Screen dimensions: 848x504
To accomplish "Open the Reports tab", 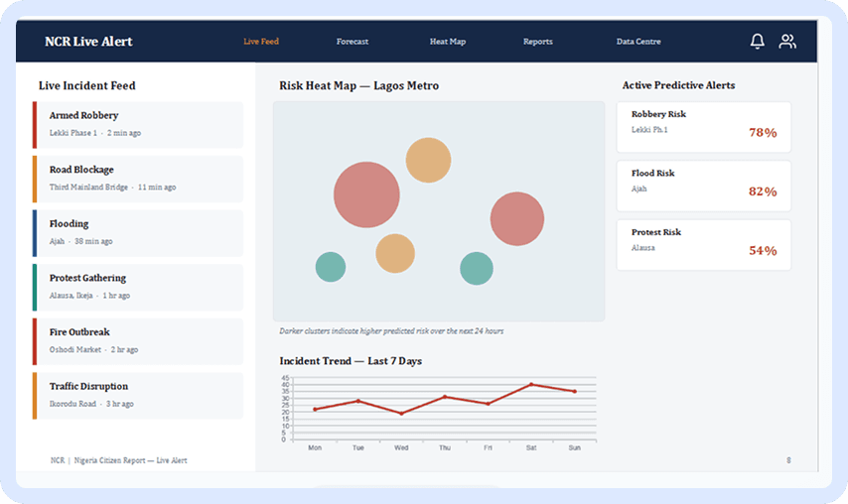I will pyautogui.click(x=537, y=42).
